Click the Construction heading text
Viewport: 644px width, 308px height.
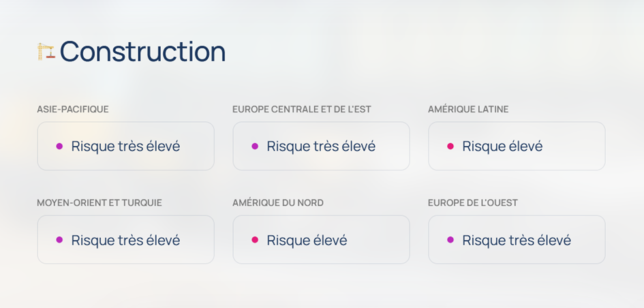tap(143, 52)
